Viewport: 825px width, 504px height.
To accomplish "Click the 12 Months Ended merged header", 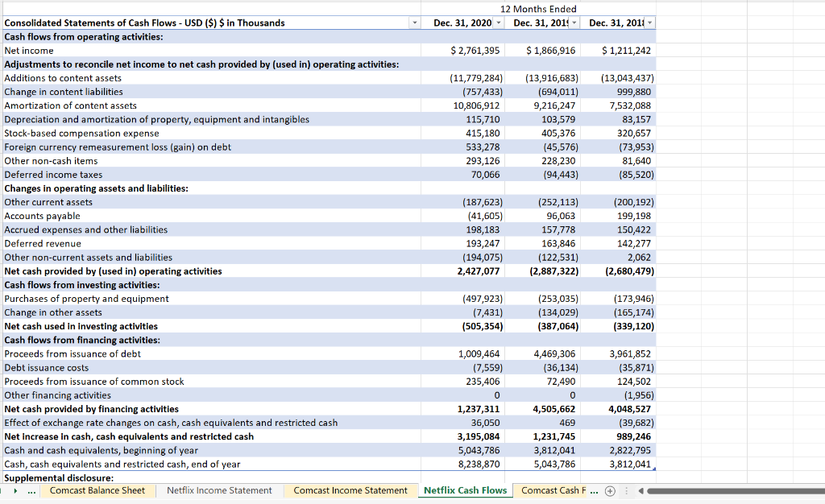I will [x=537, y=9].
